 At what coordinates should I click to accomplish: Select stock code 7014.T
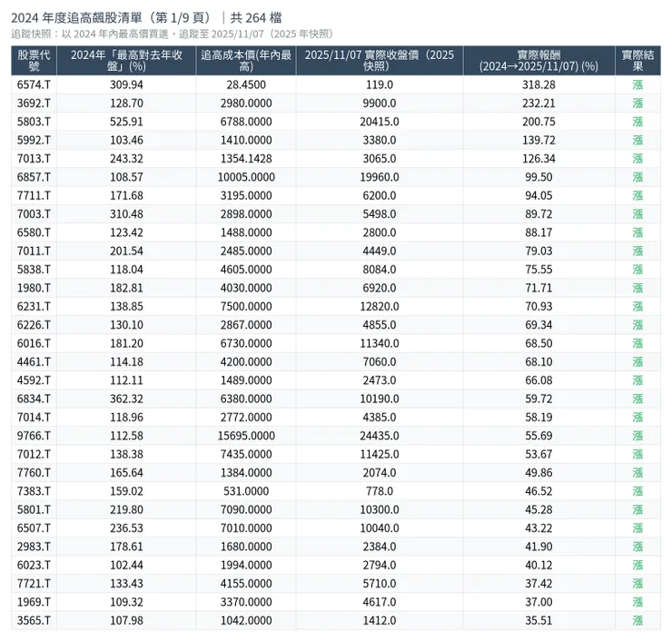pos(34,418)
